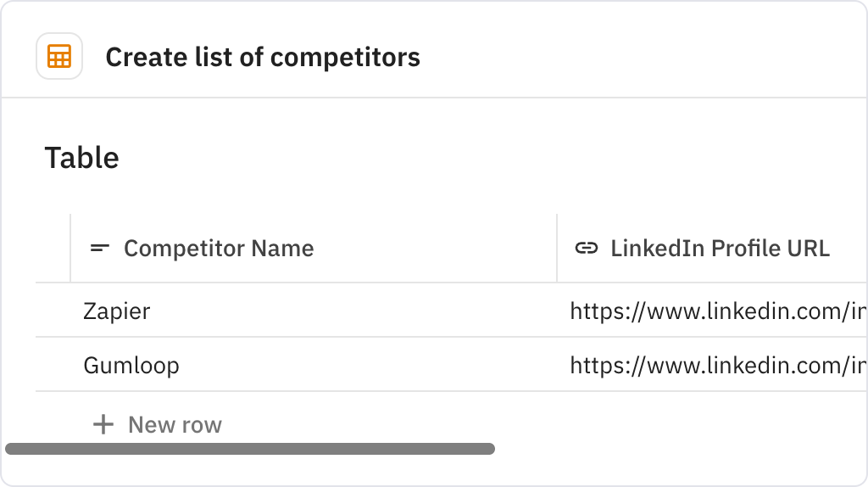Click the link icon beside LinkedIn Profile URL
This screenshot has width=868, height=487.
coord(586,249)
